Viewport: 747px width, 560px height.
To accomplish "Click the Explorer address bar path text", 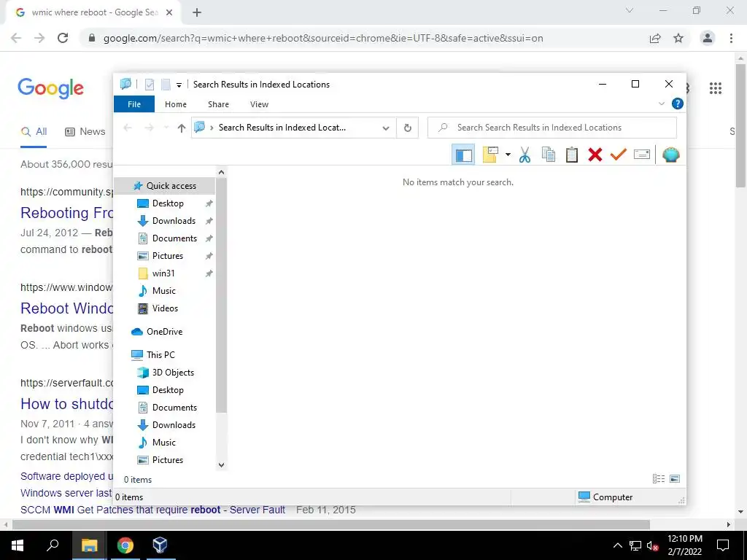I will coord(282,128).
